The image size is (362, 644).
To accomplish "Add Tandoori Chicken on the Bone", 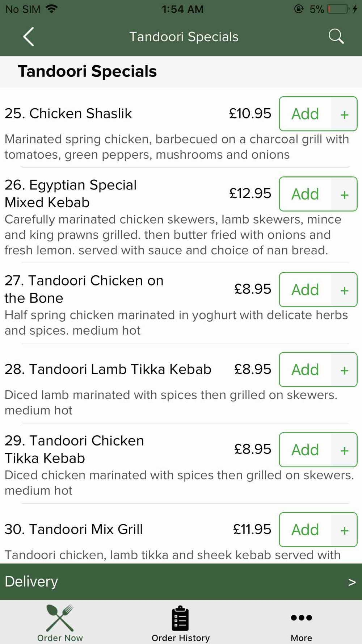I will [305, 290].
